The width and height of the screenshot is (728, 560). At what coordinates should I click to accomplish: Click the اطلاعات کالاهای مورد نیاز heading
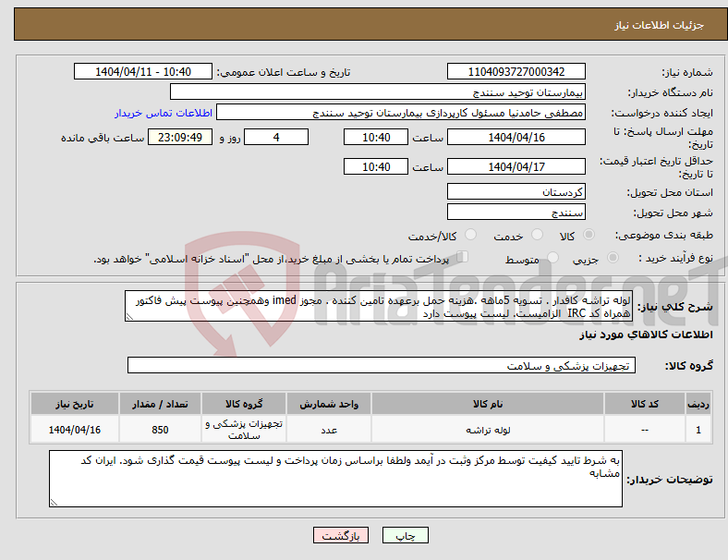click(x=646, y=335)
